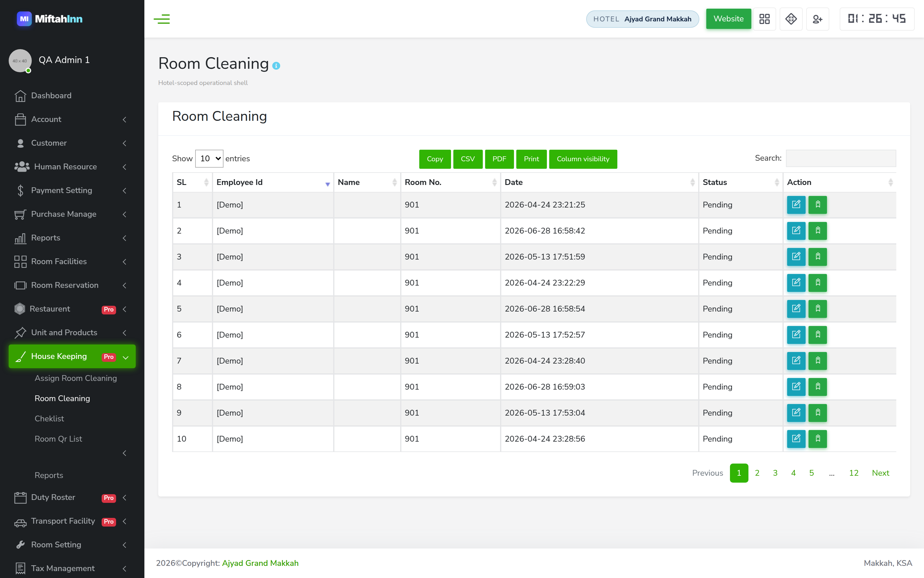924x578 pixels.
Task: Expand the Payment Setting sidebar menu
Action: [x=72, y=190]
